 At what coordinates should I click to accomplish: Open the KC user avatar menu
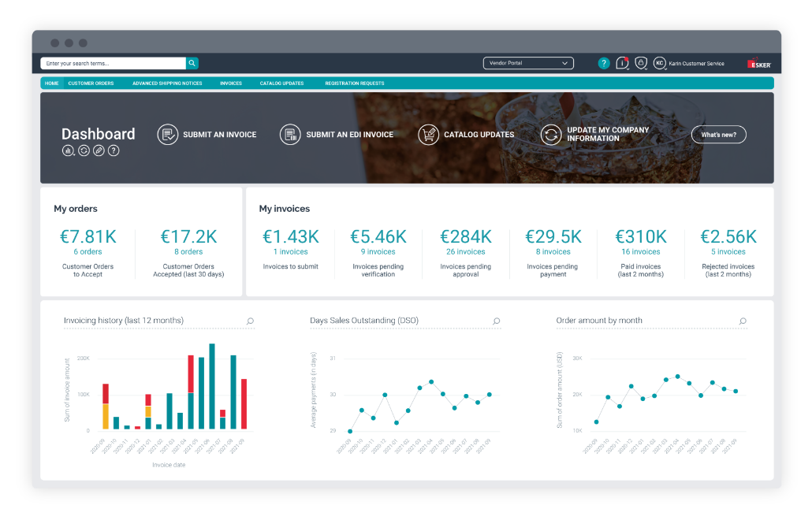pos(659,63)
